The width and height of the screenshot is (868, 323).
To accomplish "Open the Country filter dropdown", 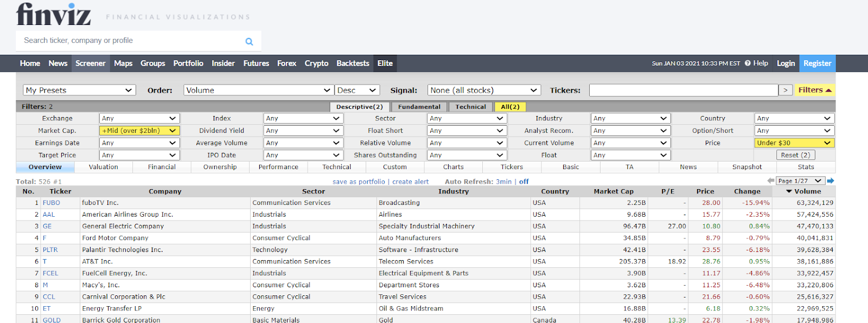I will coord(794,118).
